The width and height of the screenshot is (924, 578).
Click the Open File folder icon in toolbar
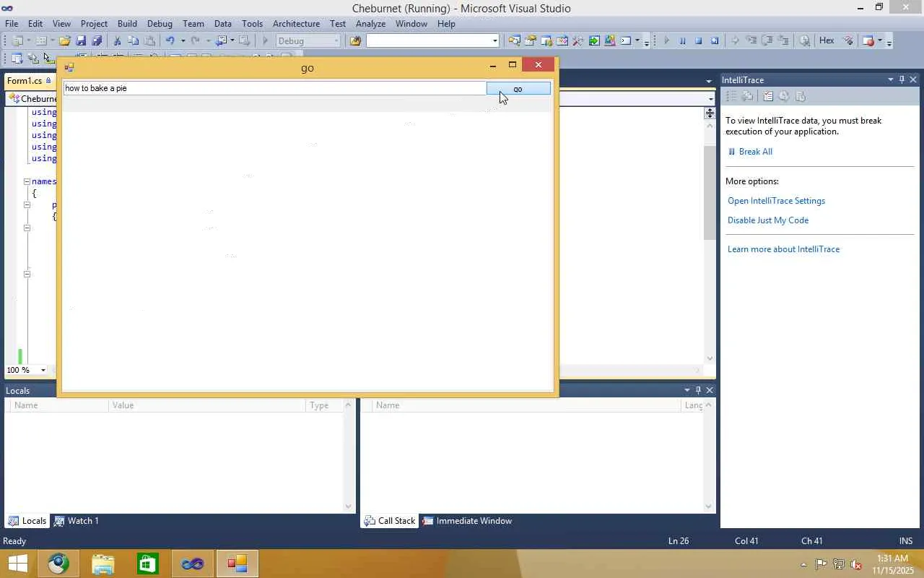click(x=65, y=41)
